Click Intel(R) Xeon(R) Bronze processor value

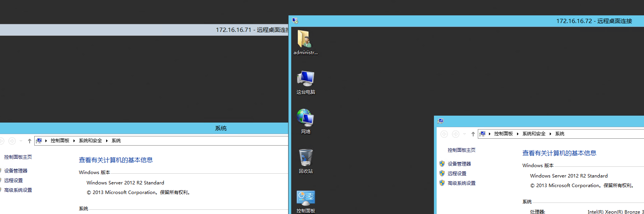click(x=616, y=212)
